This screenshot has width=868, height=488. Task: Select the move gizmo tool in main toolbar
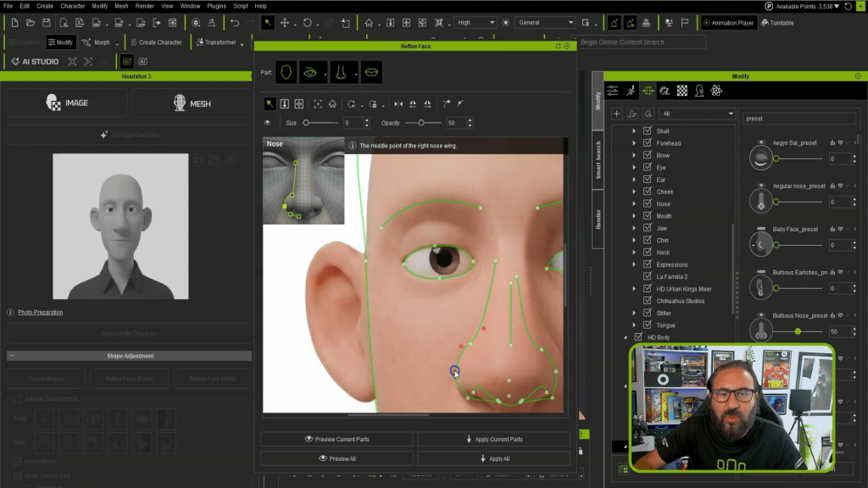coord(285,23)
